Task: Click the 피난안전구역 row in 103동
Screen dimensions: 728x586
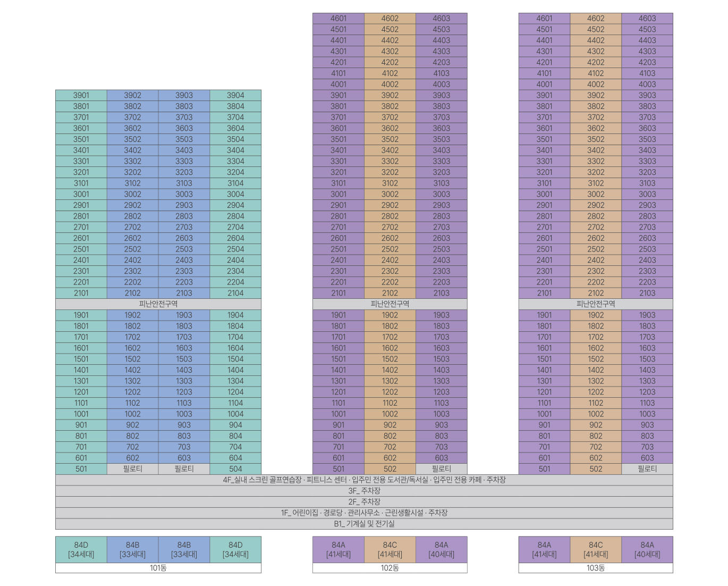Action: point(596,304)
